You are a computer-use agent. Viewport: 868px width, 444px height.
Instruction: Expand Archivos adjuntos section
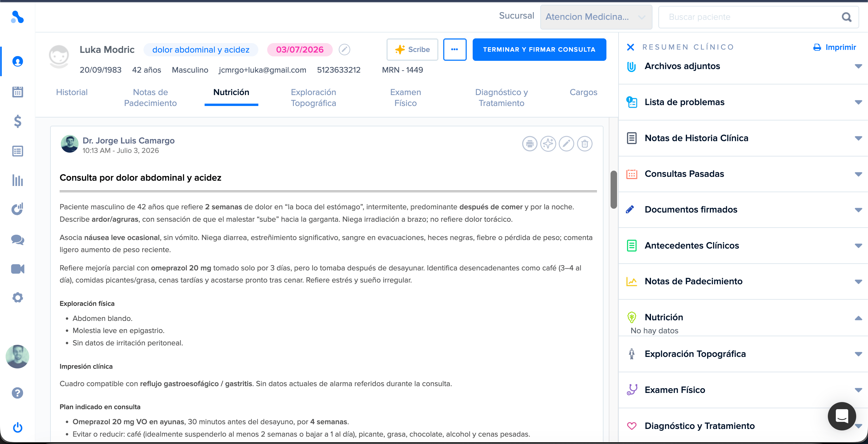pyautogui.click(x=858, y=66)
